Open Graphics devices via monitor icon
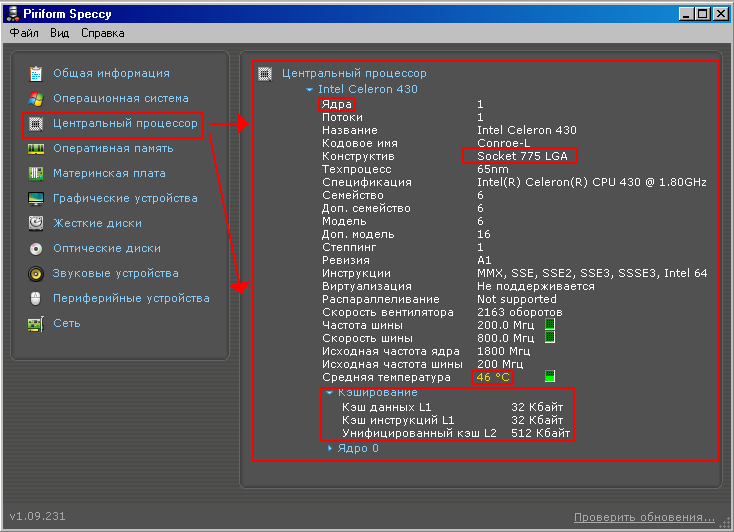Image resolution: width=734 pixels, height=532 pixels. point(36,198)
